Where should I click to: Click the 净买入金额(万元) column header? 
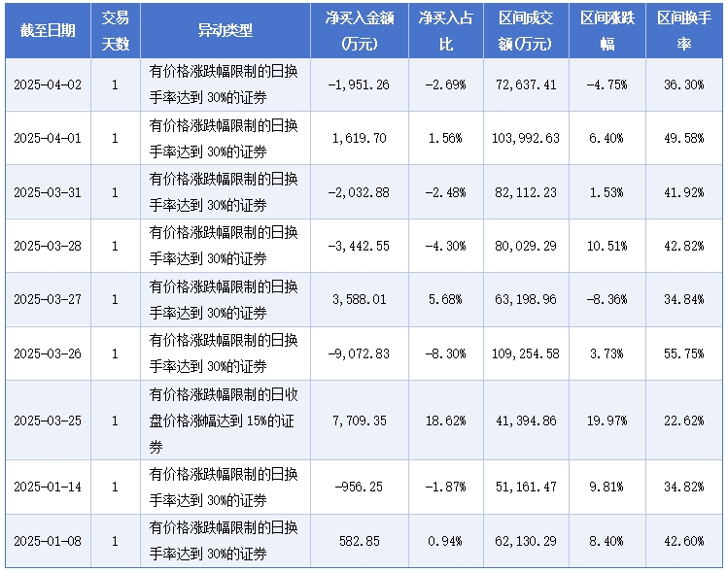coord(360,31)
